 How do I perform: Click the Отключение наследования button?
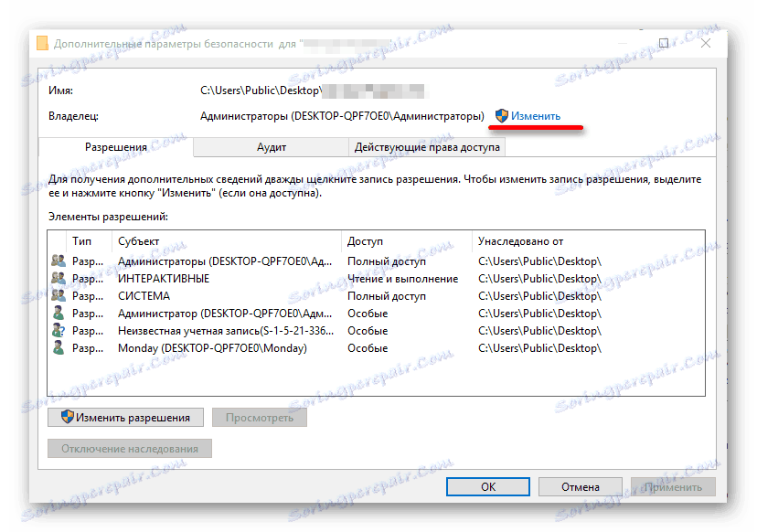(x=130, y=449)
